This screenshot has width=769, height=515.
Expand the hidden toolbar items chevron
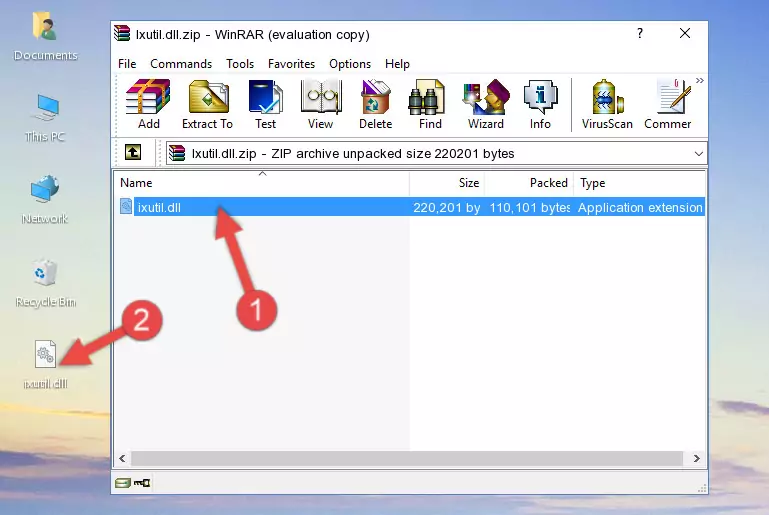click(x=700, y=80)
